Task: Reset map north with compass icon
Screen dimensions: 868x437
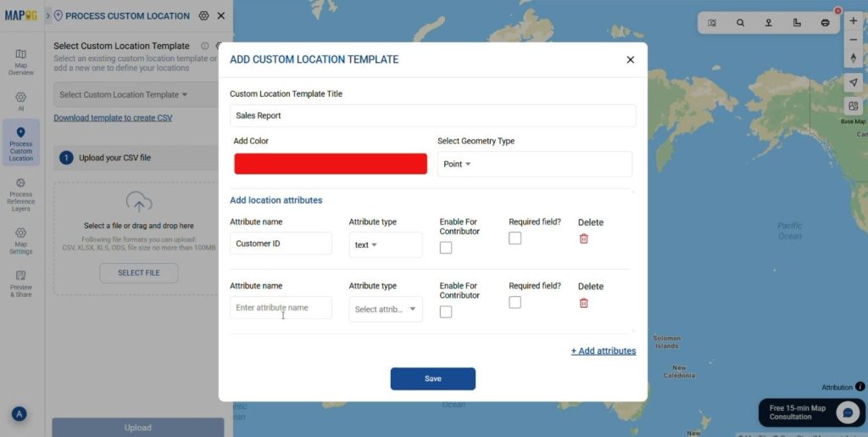Action: click(853, 59)
